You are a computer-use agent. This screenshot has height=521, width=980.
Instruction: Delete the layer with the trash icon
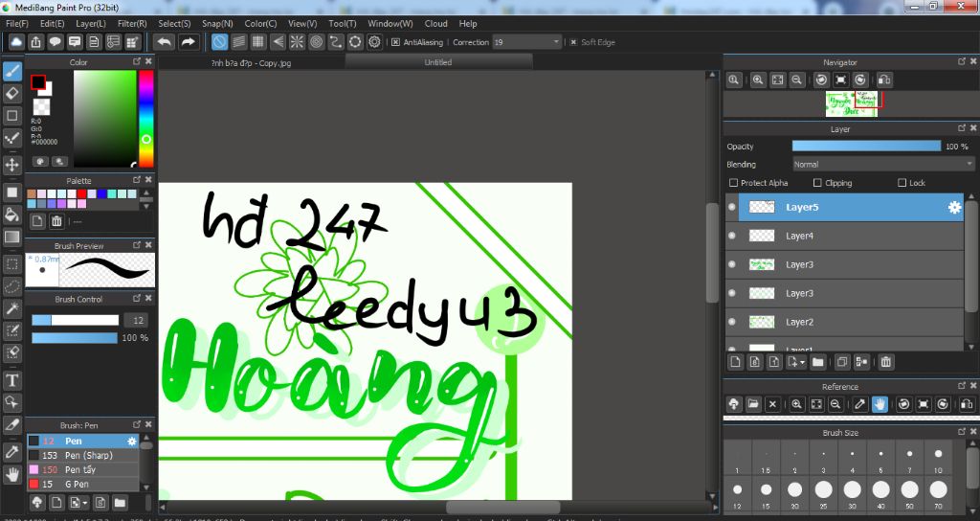pyautogui.click(x=885, y=361)
